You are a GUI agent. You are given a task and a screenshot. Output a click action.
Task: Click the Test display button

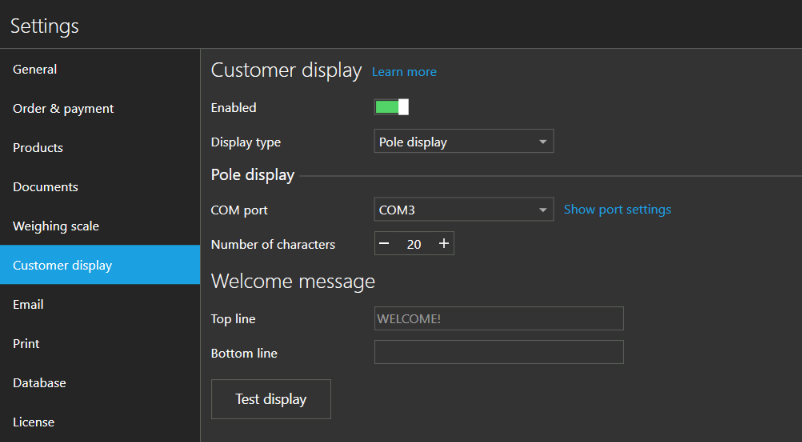pyautogui.click(x=271, y=399)
